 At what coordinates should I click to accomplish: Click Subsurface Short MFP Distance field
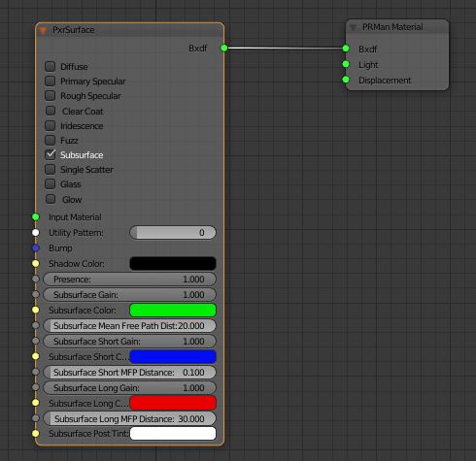(129, 373)
